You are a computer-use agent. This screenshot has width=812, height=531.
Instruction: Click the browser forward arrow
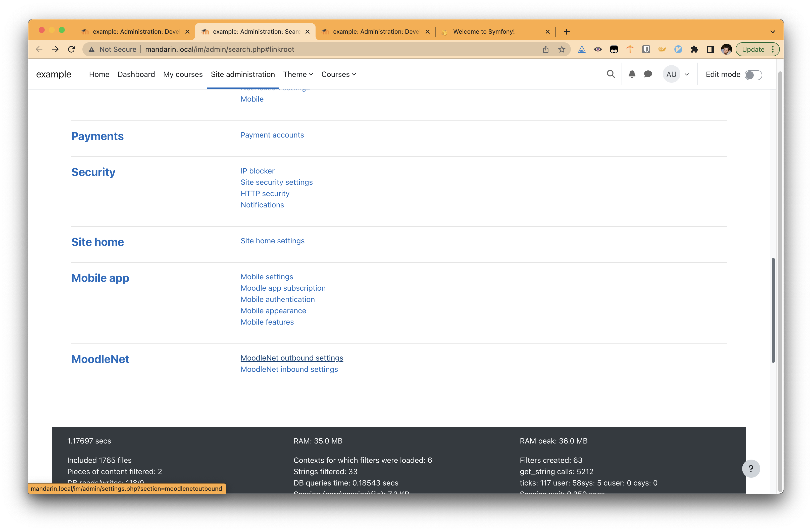[55, 49]
